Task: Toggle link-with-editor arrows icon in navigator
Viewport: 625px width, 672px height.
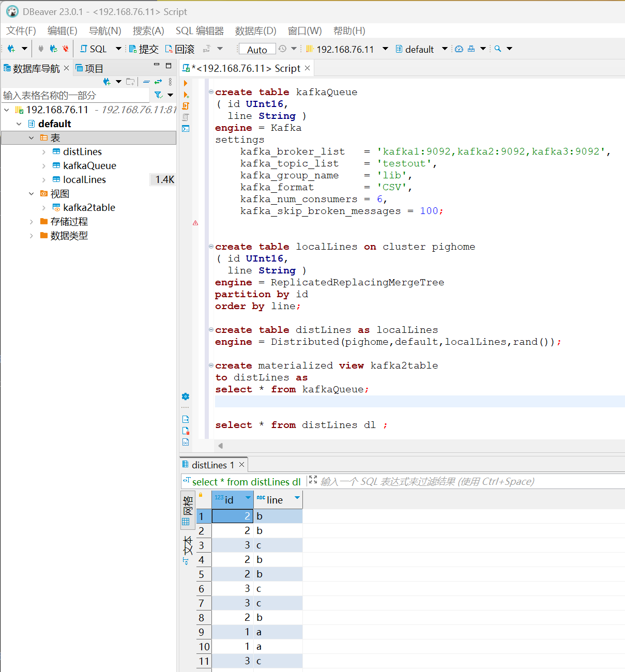Action: point(158,82)
